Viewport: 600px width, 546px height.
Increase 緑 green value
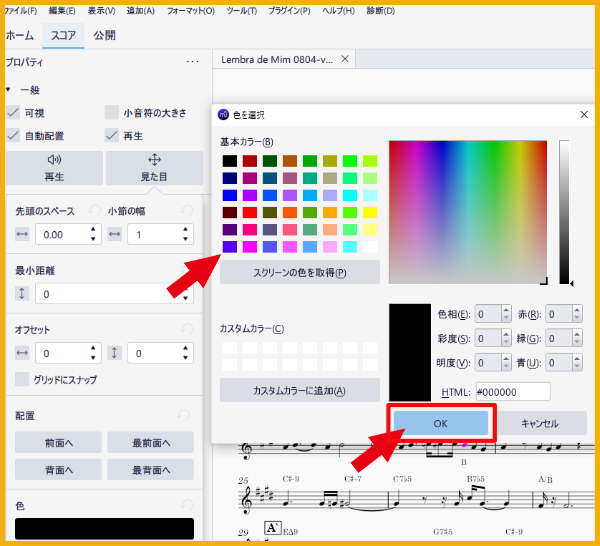point(577,334)
